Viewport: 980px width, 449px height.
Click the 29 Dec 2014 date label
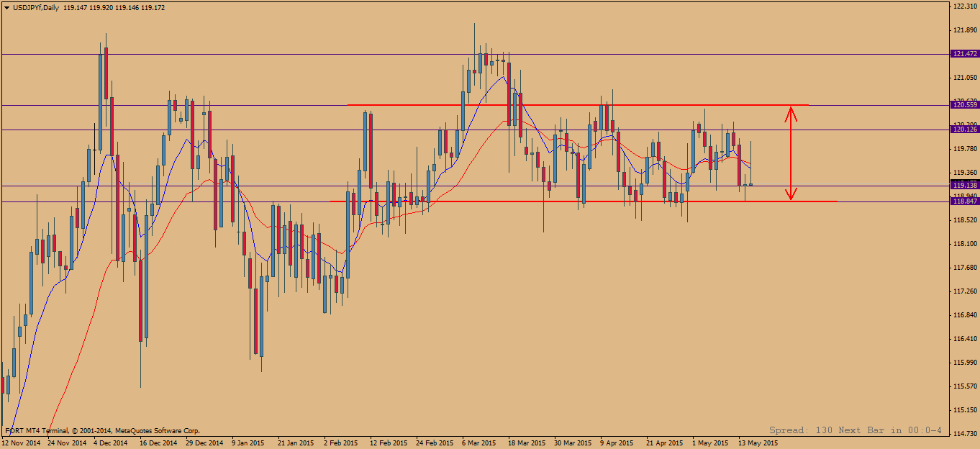pyautogui.click(x=204, y=443)
